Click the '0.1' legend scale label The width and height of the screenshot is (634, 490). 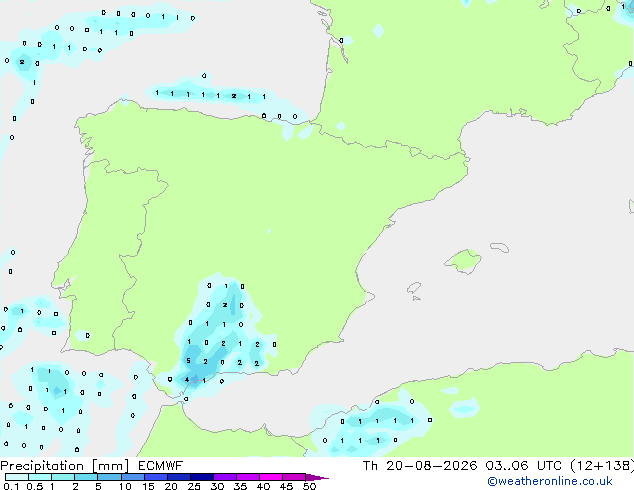pos(11,486)
